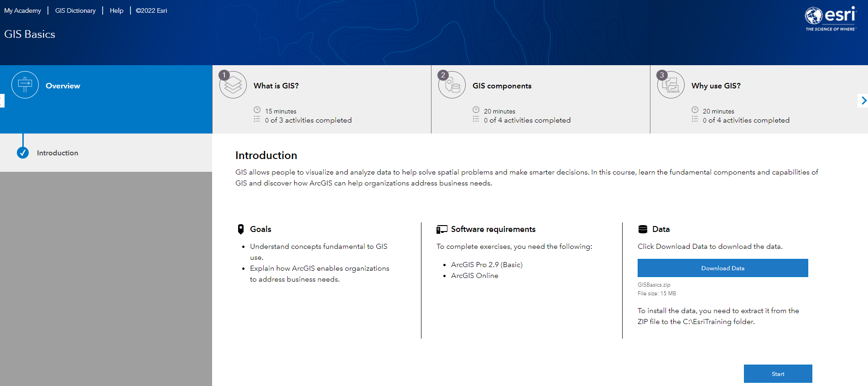Click list icon in Why use GIS? card
The image size is (868, 386).
click(695, 119)
